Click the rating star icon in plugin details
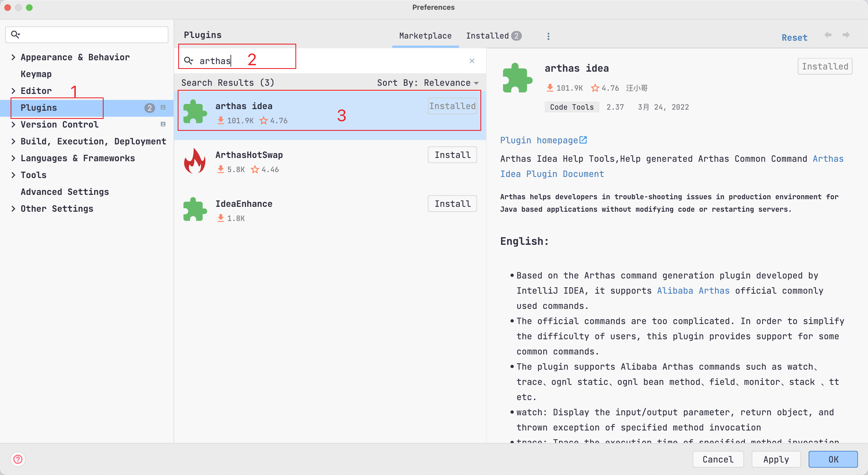868x475 pixels. point(595,88)
